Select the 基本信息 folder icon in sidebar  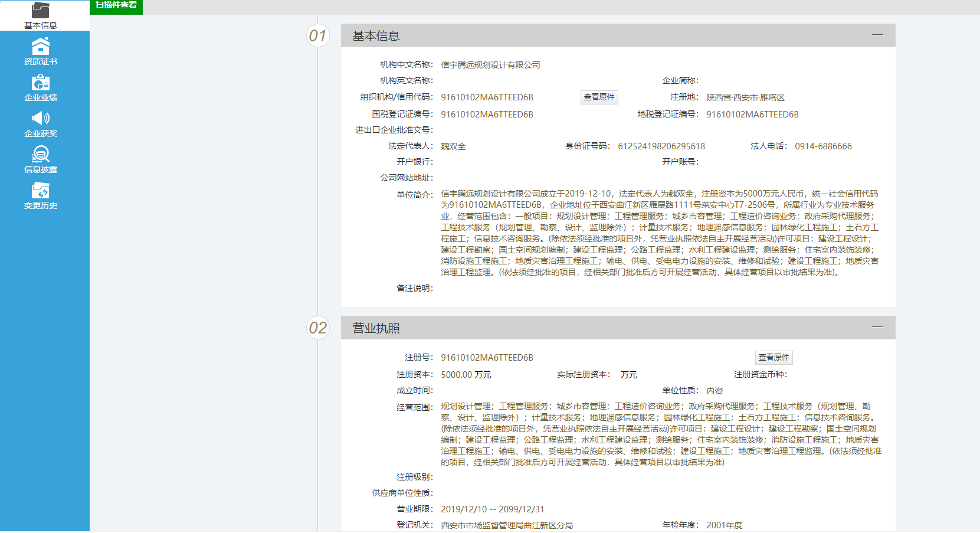(40, 10)
